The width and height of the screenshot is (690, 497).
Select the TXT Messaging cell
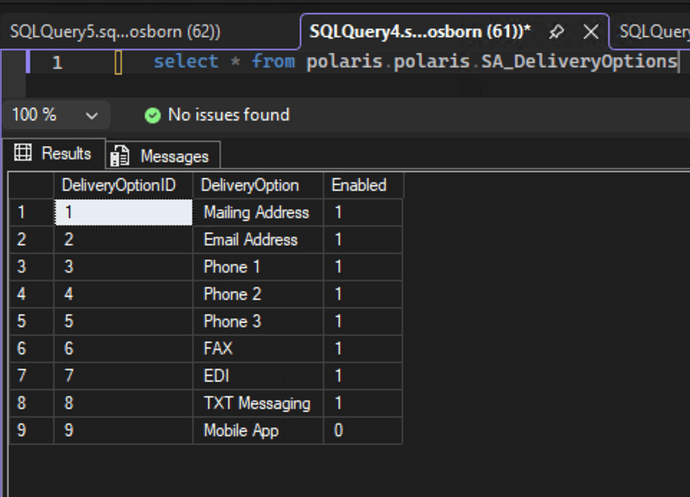tap(258, 403)
